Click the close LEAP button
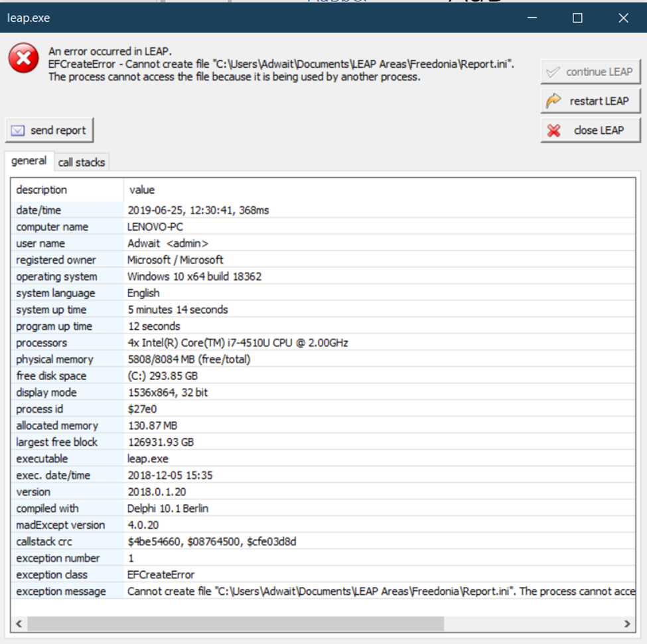This screenshot has width=647, height=644. pos(591,130)
